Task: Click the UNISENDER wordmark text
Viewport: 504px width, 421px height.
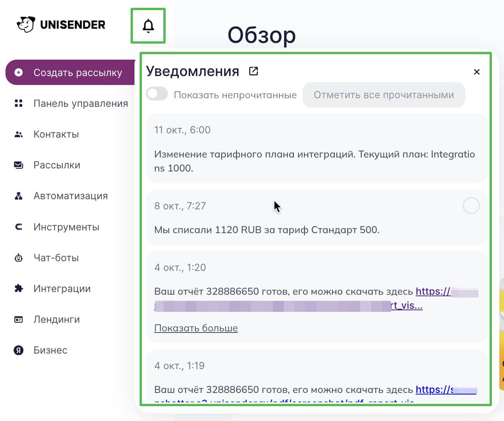Action: pyautogui.click(x=73, y=25)
